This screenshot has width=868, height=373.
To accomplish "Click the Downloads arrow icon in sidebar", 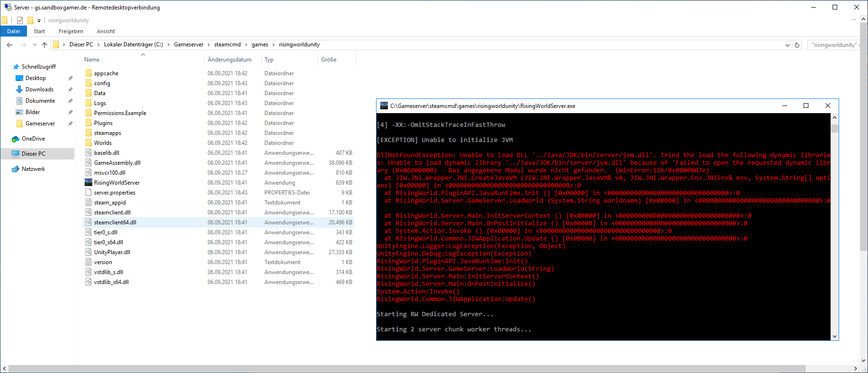I will 19,89.
